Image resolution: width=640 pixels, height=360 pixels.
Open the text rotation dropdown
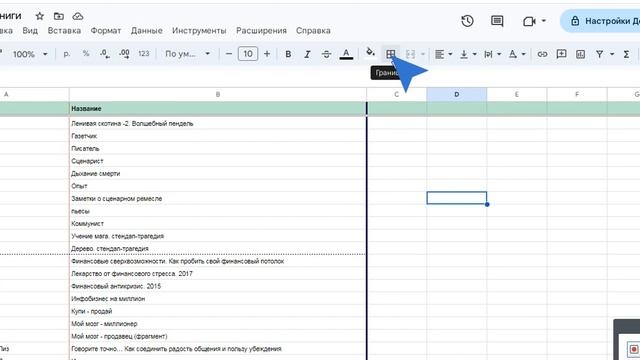coord(517,54)
